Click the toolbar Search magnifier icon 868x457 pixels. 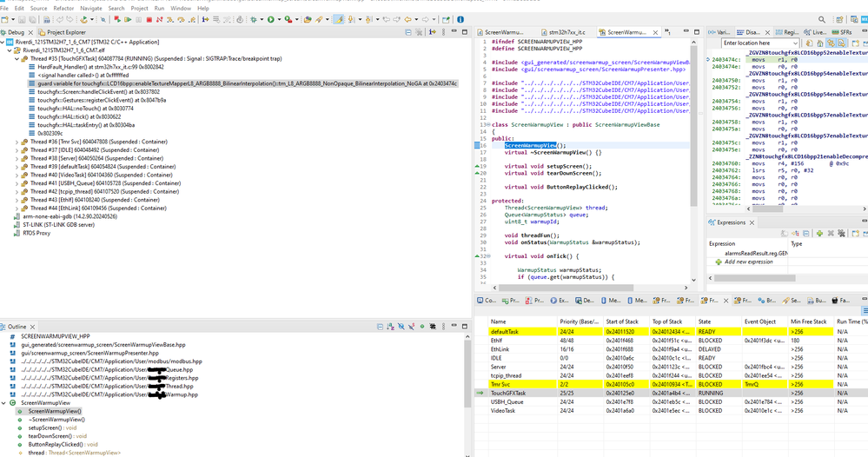click(822, 19)
